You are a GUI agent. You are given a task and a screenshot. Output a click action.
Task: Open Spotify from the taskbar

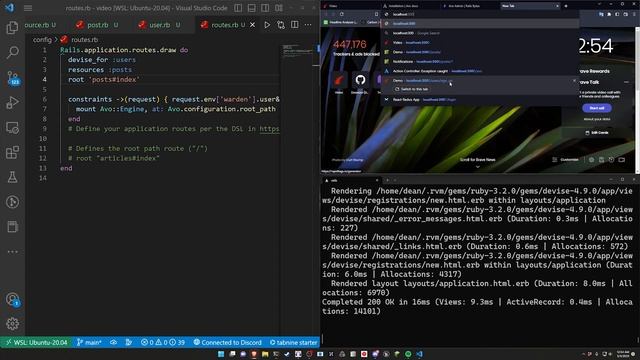pyautogui.click(x=408, y=354)
